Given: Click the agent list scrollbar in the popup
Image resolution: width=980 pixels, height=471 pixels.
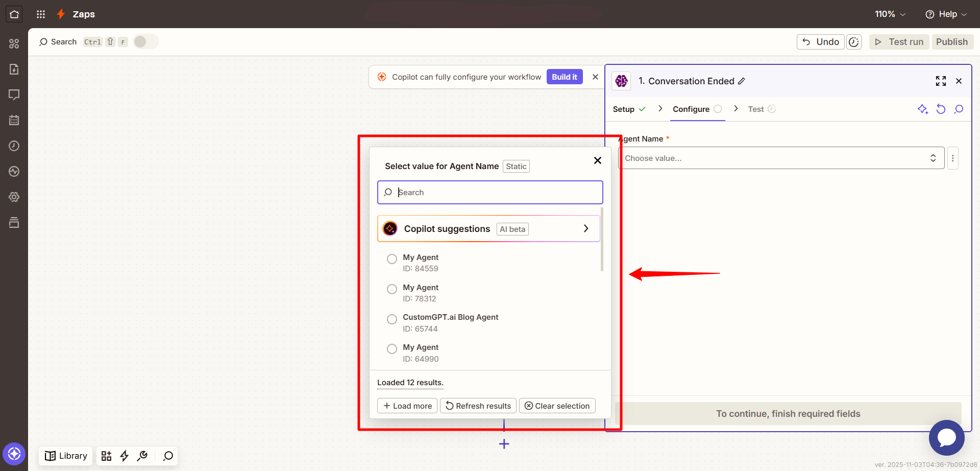Looking at the screenshot, I should click(602, 239).
